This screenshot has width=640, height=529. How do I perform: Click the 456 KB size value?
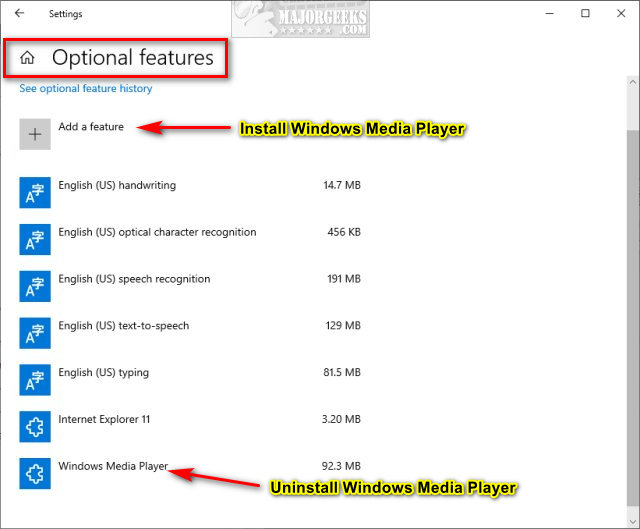[344, 232]
